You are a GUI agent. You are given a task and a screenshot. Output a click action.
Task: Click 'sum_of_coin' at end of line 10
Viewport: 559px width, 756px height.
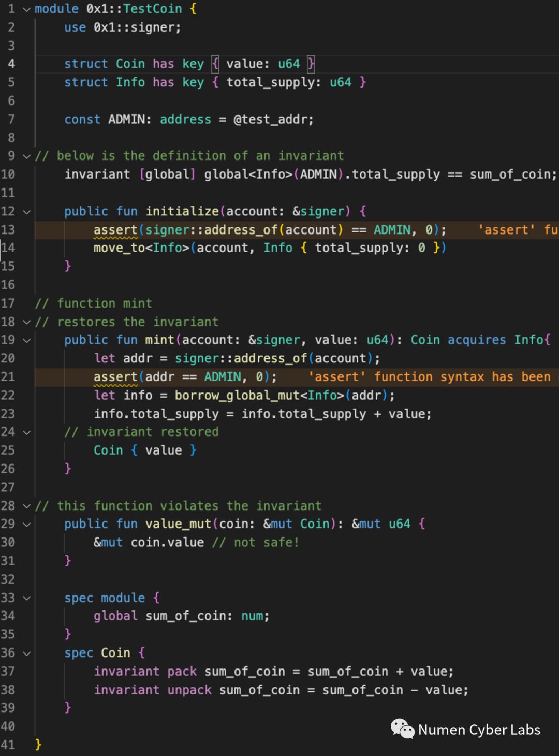click(510, 174)
